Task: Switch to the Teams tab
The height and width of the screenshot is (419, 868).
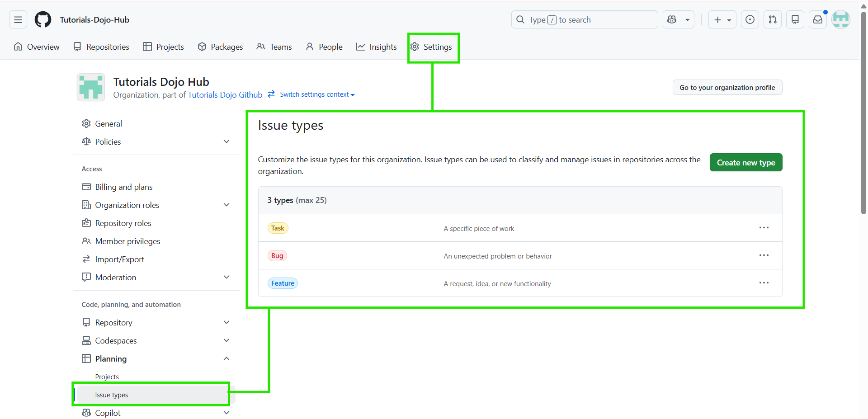Action: click(x=274, y=47)
